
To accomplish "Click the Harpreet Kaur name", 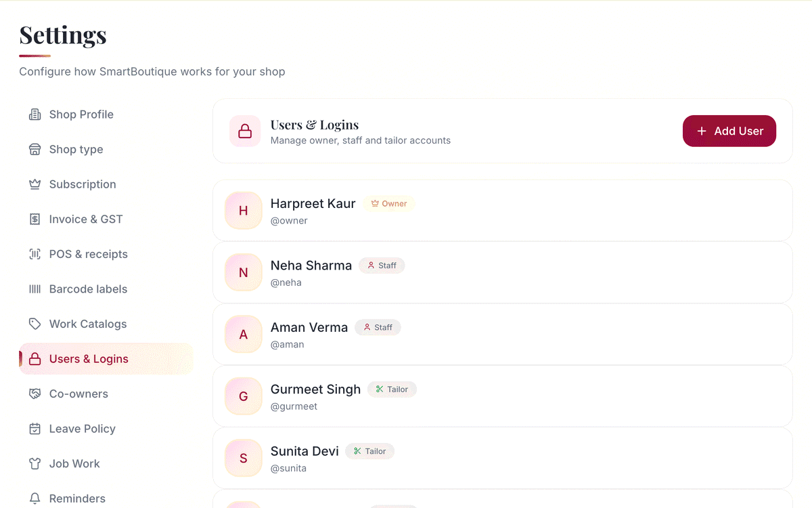I will coord(313,204).
